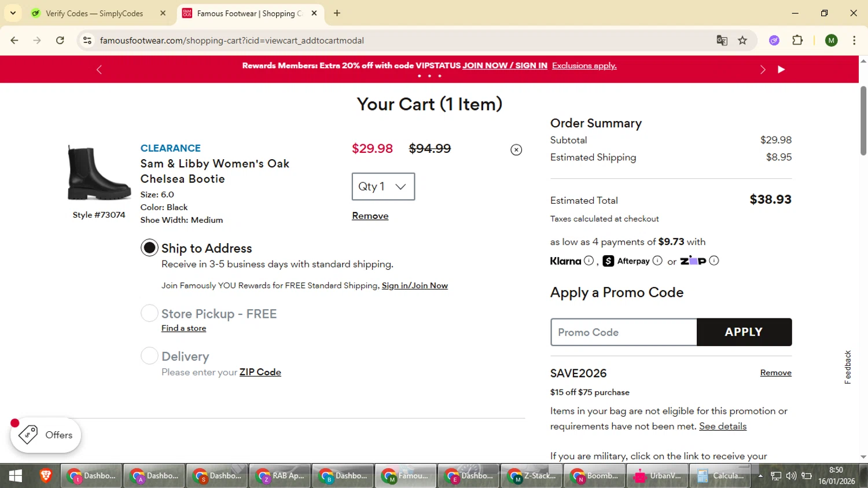Switch to the Boomb taskbar window
Image resolution: width=868 pixels, height=488 pixels.
594,476
